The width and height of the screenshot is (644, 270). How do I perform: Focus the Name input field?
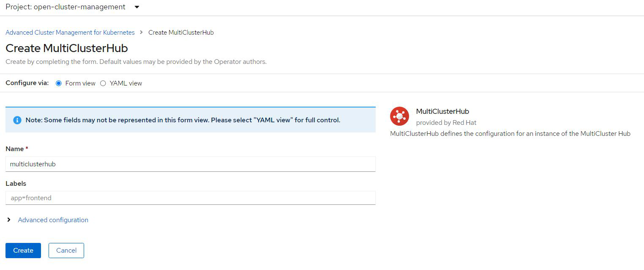[190, 164]
